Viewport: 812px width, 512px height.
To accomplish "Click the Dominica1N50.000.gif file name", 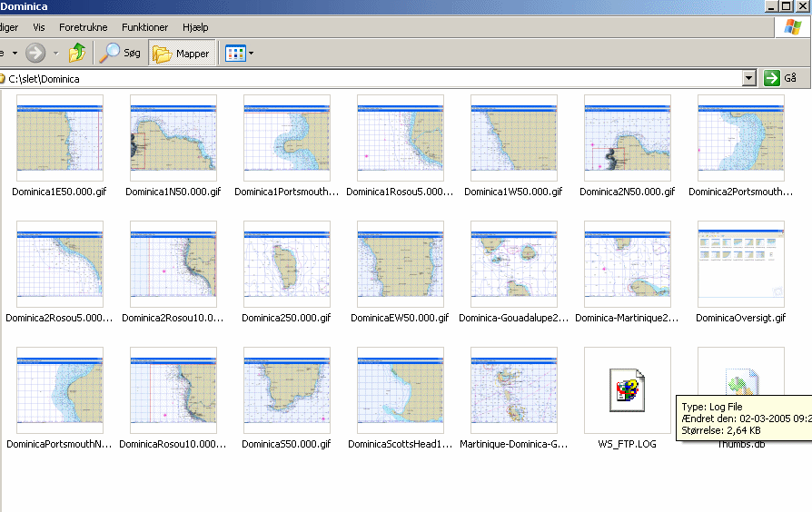I will 173,192.
